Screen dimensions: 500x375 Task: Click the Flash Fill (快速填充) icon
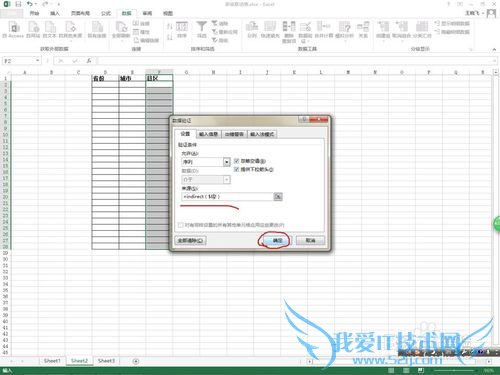[270, 29]
